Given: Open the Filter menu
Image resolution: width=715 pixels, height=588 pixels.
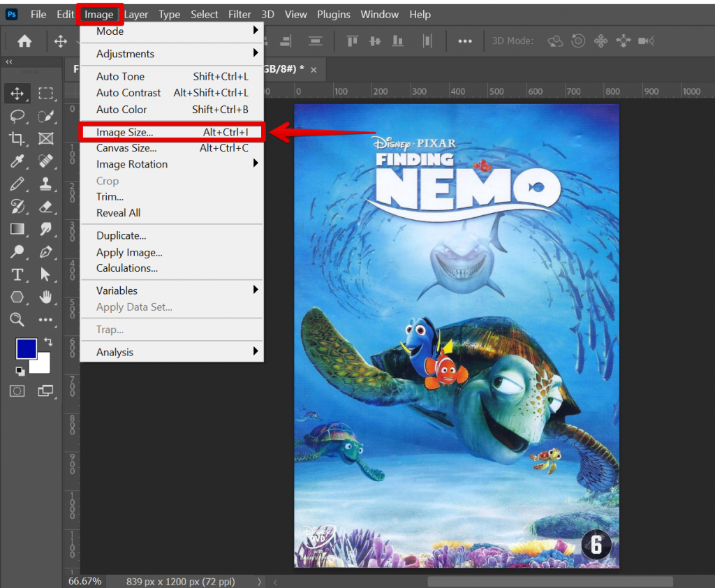Looking at the screenshot, I should coord(239,14).
